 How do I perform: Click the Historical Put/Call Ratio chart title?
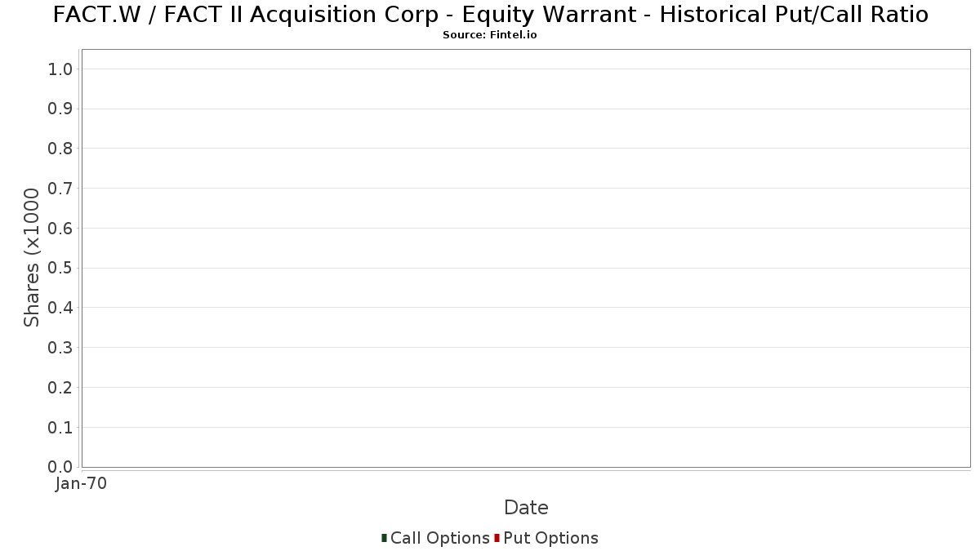click(x=490, y=15)
